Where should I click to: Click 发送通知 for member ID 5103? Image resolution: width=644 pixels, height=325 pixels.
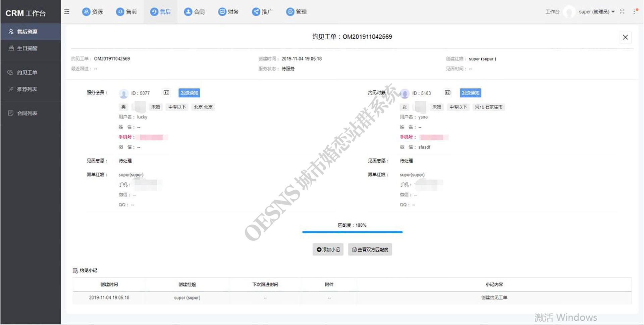coord(470,93)
